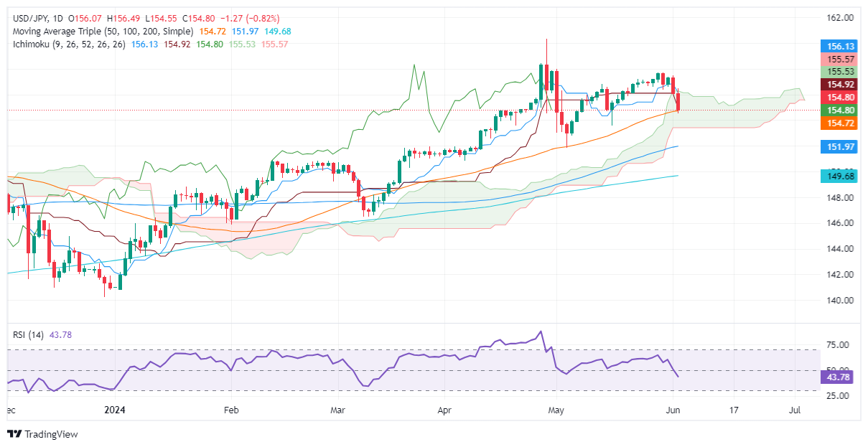This screenshot has width=868, height=447.
Task: Click the Jul label on time axis
Action: [x=795, y=410]
